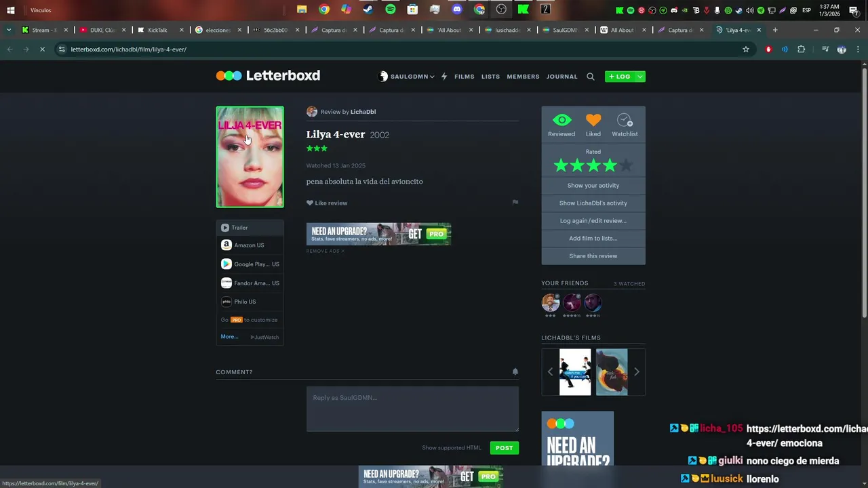Click Add film to lists
The height and width of the screenshot is (488, 868).
(x=593, y=239)
